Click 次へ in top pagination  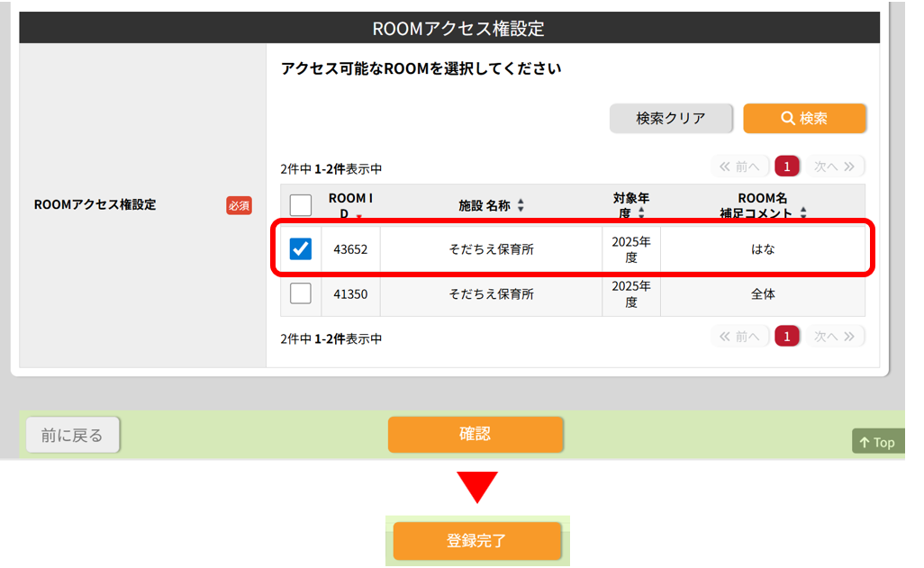[x=834, y=167]
